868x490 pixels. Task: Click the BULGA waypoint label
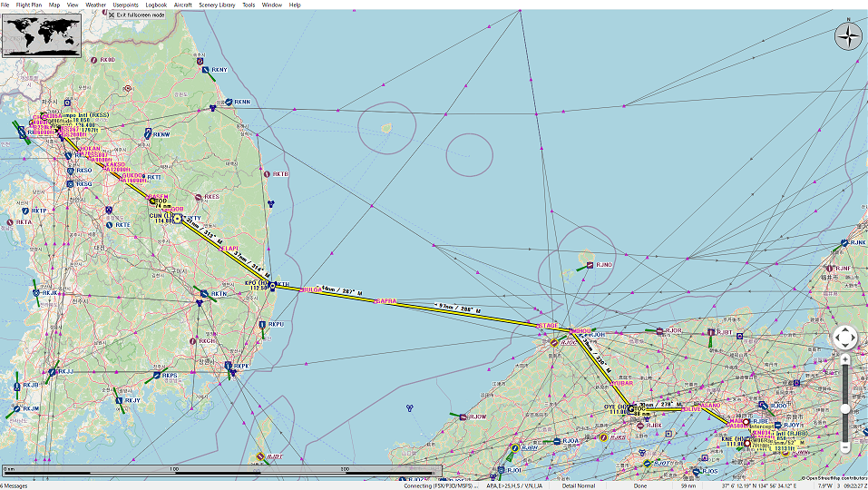pos(311,290)
